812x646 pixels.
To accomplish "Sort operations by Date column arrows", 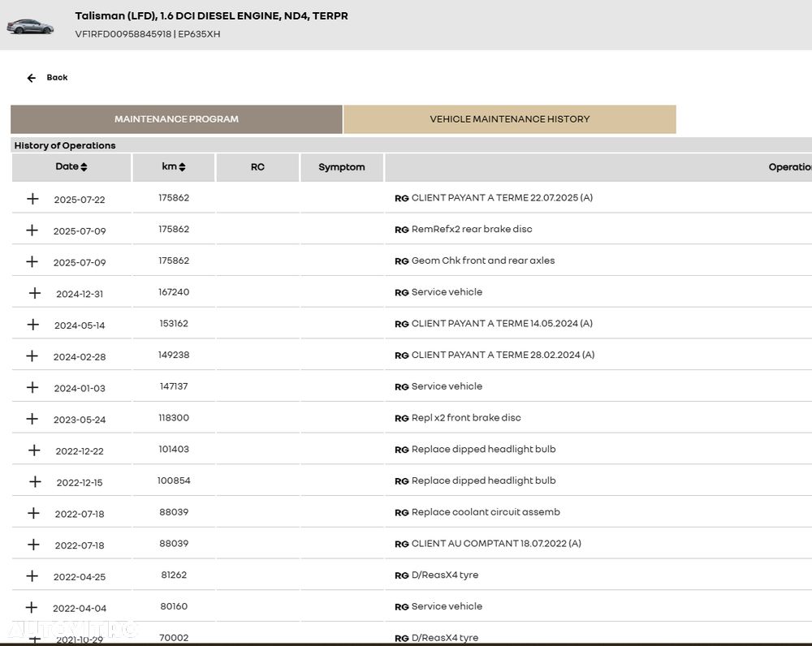I will (84, 167).
